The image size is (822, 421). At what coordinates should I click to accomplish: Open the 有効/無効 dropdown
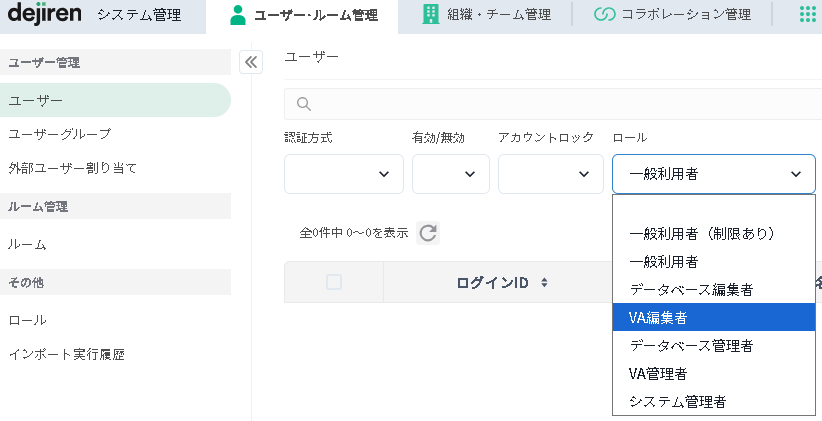pos(450,174)
